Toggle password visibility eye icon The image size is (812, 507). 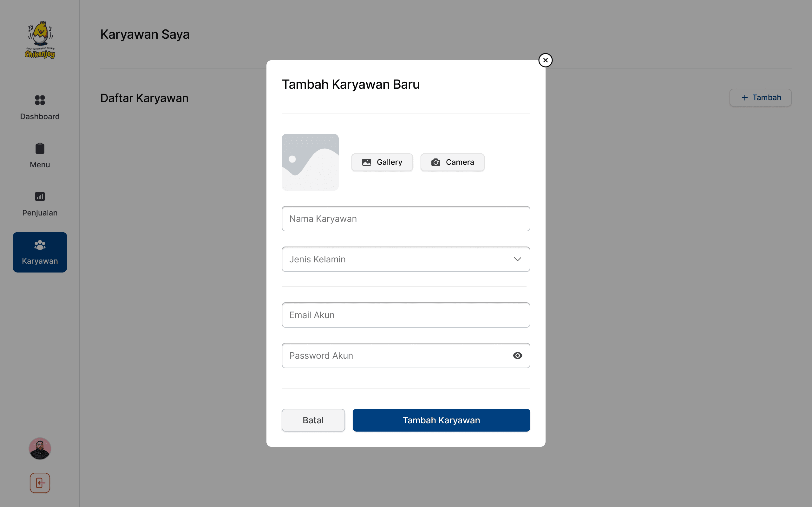point(517,356)
